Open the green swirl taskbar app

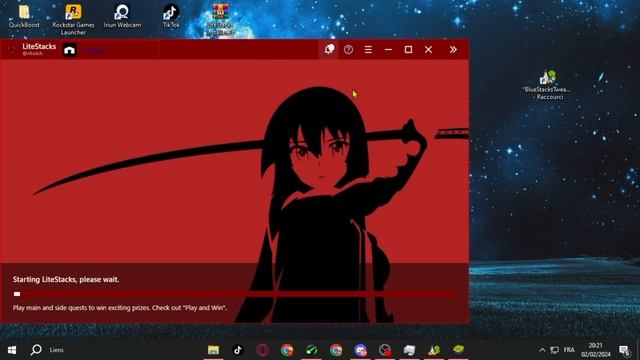point(311,350)
